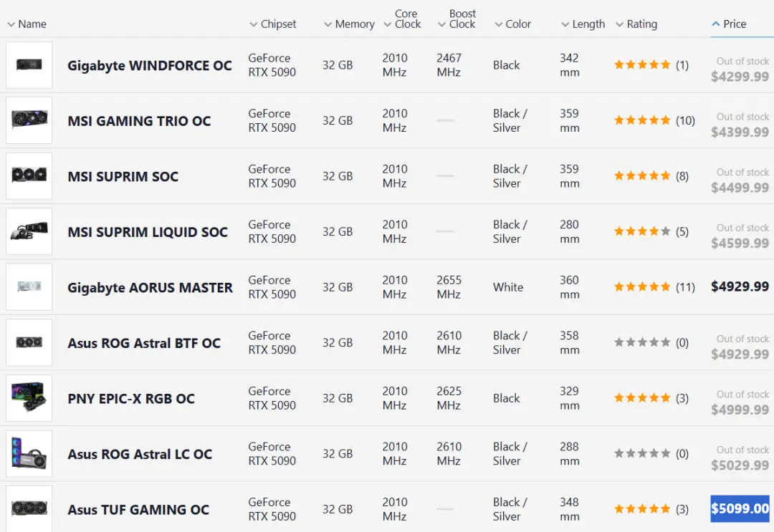The height and width of the screenshot is (532, 774).
Task: Open the Asus ROG Astral LC OC link
Action: point(140,454)
